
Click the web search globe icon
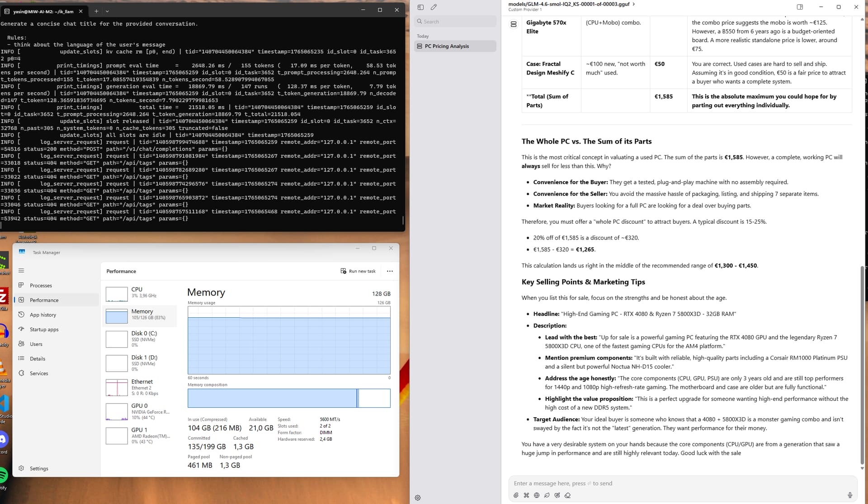coord(537,495)
